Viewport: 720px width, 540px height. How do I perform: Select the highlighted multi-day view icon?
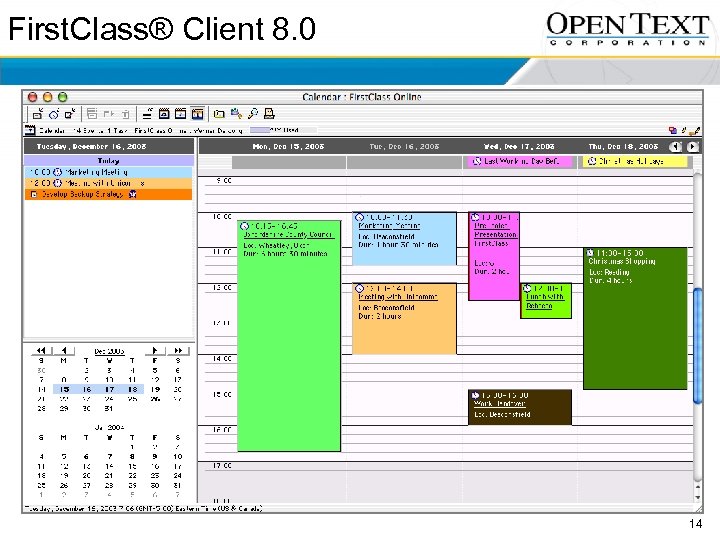click(x=197, y=113)
